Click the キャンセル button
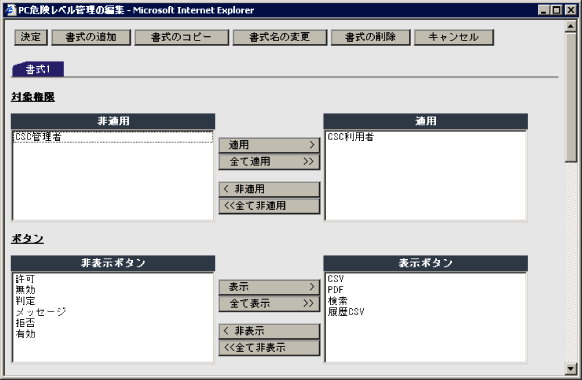 [454, 37]
